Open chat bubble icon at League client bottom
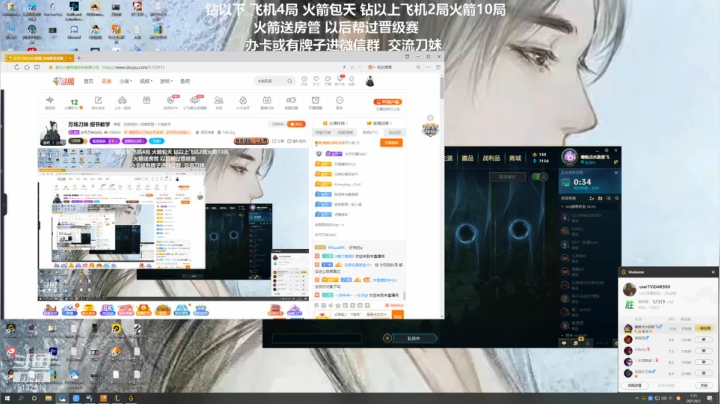Viewport: 720px width, 404px height. point(564,343)
